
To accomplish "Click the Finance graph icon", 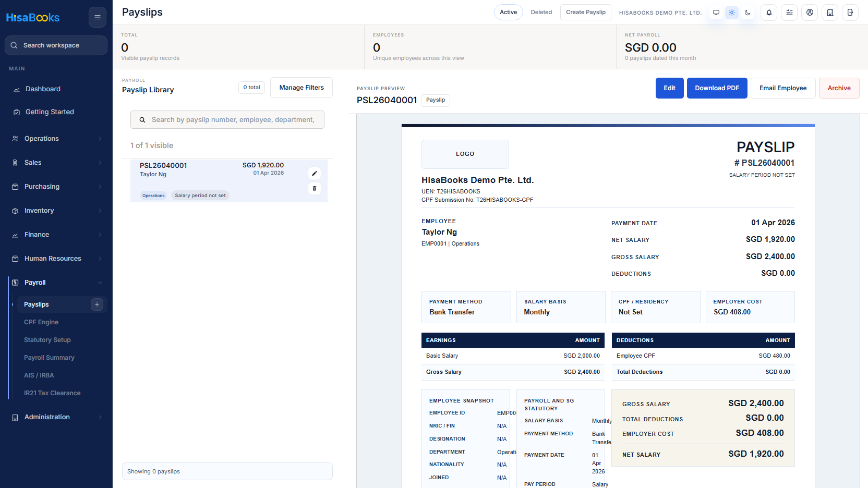I will [15, 235].
